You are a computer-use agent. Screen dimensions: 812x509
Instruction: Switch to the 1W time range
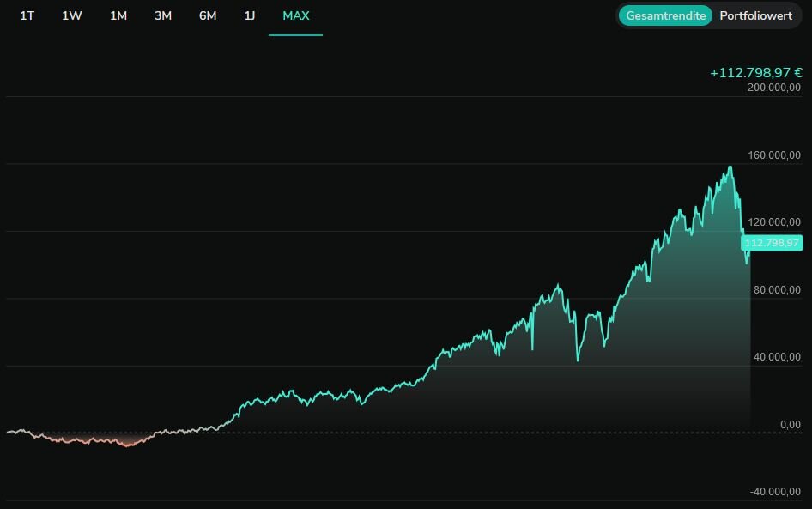pos(72,16)
